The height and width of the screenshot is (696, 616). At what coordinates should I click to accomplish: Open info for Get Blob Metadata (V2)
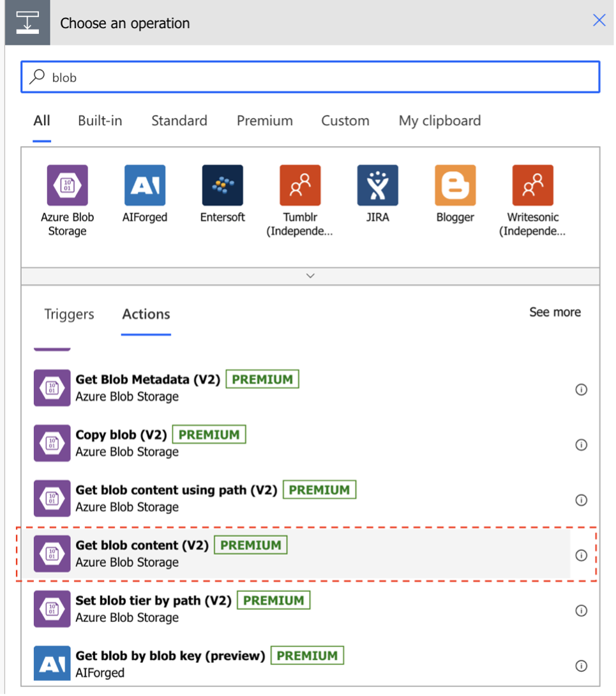point(581,390)
